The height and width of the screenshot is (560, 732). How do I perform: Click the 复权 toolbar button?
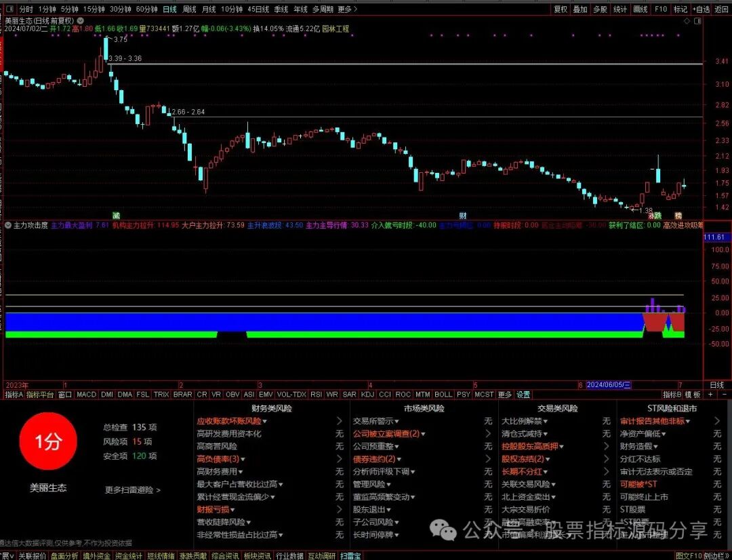click(561, 9)
